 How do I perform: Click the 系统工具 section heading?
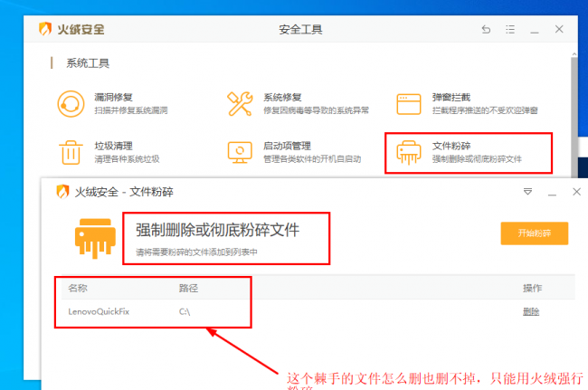click(88, 63)
